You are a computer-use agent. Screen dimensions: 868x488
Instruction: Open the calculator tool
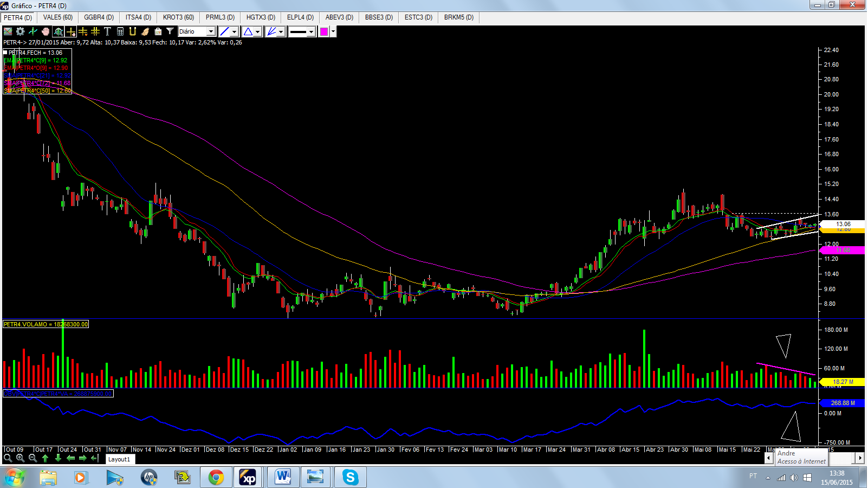coord(120,31)
